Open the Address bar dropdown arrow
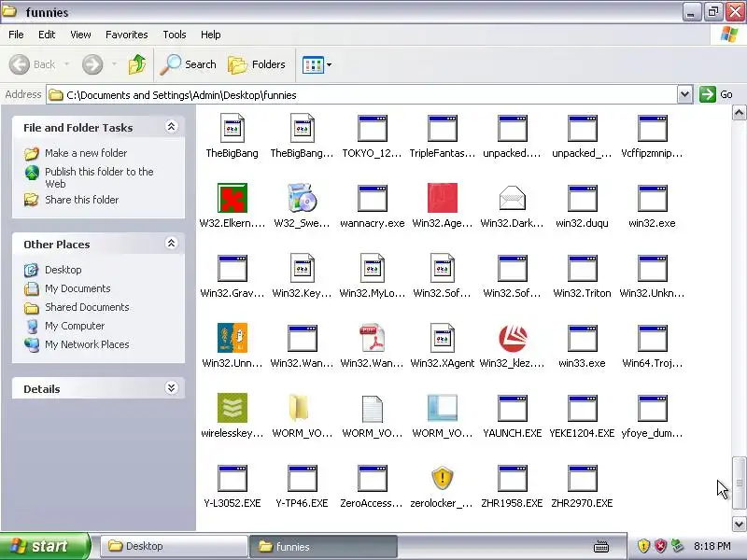747x560 pixels. point(684,94)
